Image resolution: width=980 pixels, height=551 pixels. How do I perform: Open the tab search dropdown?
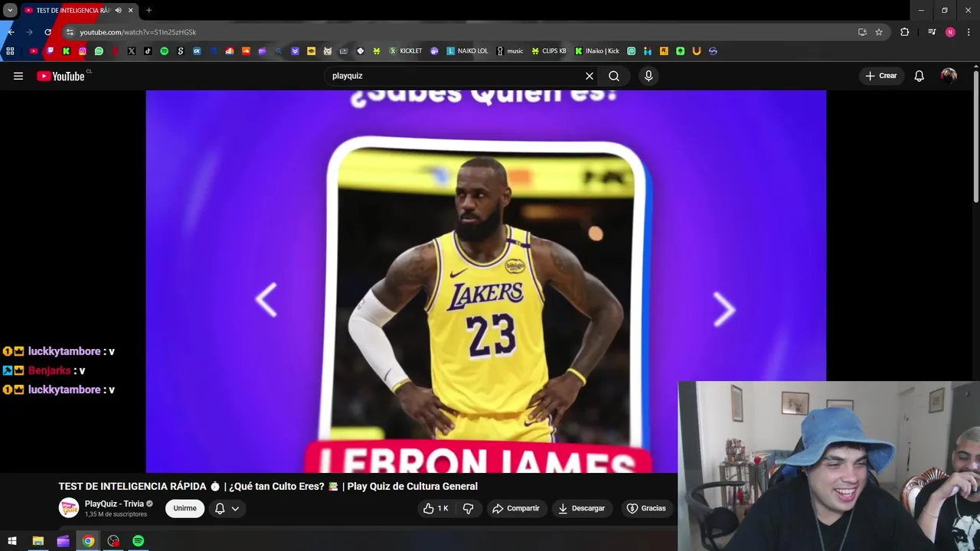point(10,11)
